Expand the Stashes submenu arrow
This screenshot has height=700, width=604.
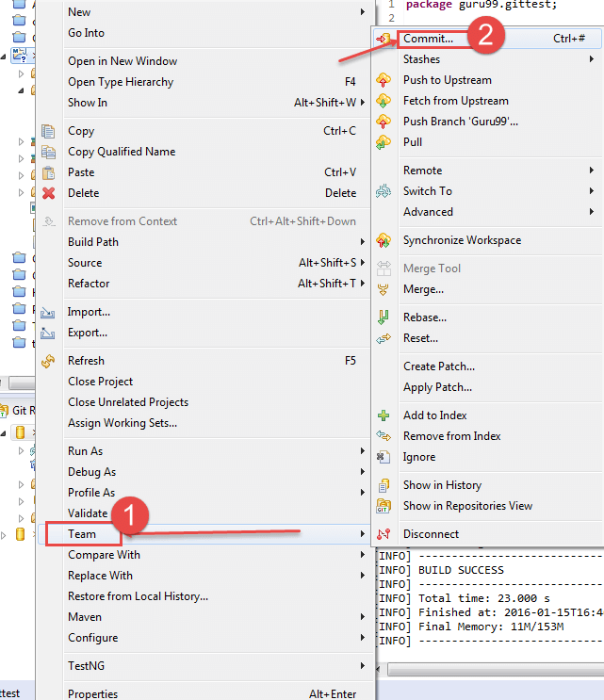click(591, 59)
